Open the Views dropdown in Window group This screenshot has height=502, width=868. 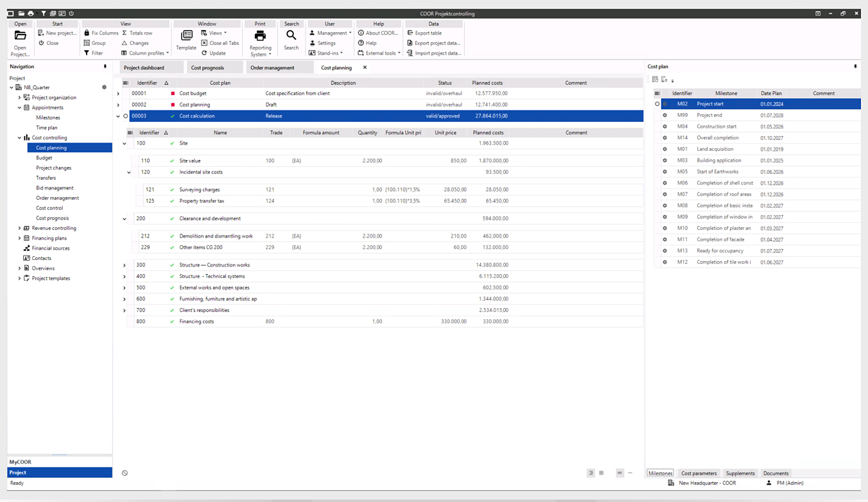[215, 33]
